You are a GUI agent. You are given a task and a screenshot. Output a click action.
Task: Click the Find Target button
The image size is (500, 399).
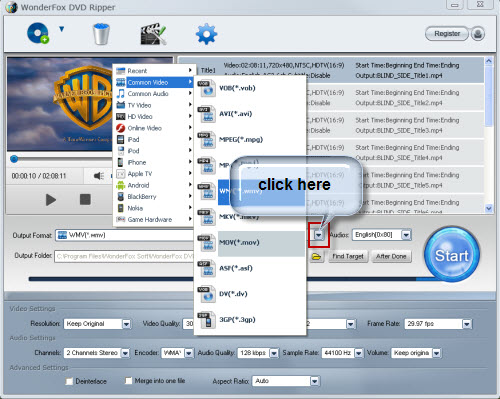click(348, 256)
